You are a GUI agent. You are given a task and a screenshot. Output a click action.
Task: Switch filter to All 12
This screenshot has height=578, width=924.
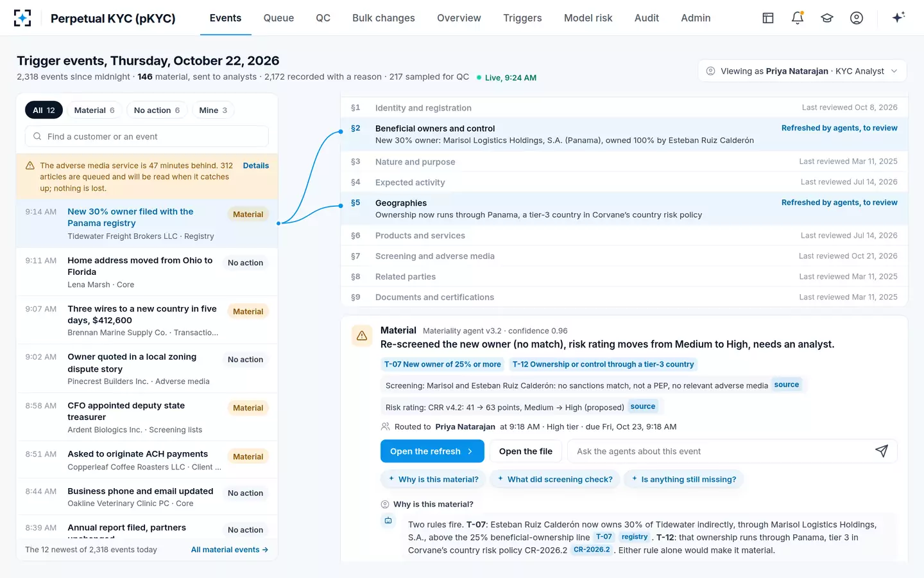pyautogui.click(x=44, y=110)
